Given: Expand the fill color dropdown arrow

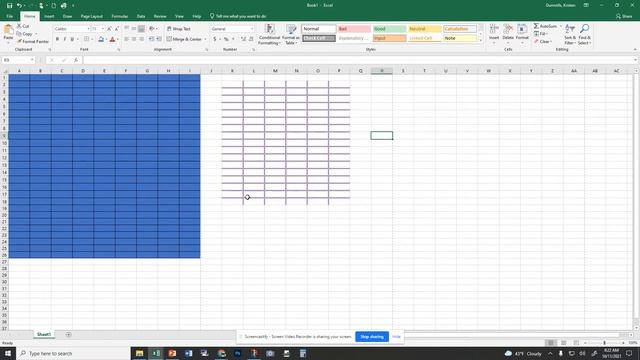Looking at the screenshot, I should [107, 39].
